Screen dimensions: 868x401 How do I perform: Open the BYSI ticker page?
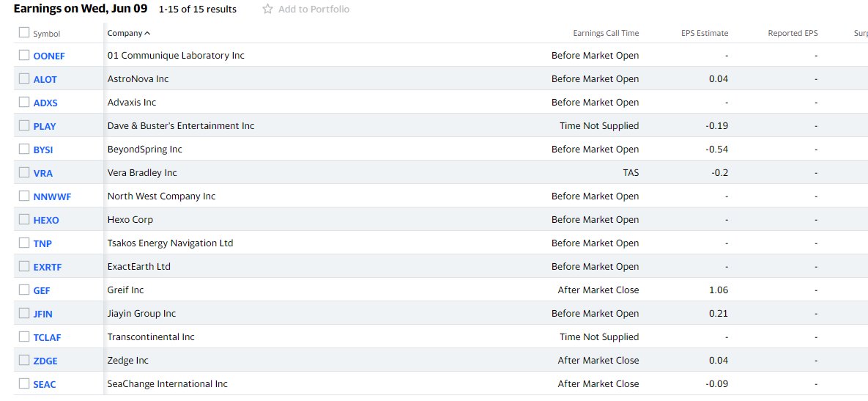(43, 150)
